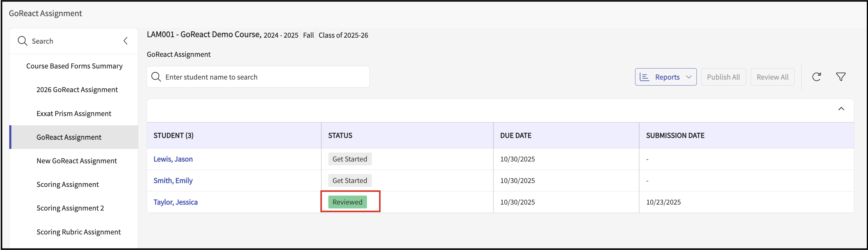Open Course Based Forms Summary
Viewport: 868px width, 250px height.
pyautogui.click(x=74, y=66)
